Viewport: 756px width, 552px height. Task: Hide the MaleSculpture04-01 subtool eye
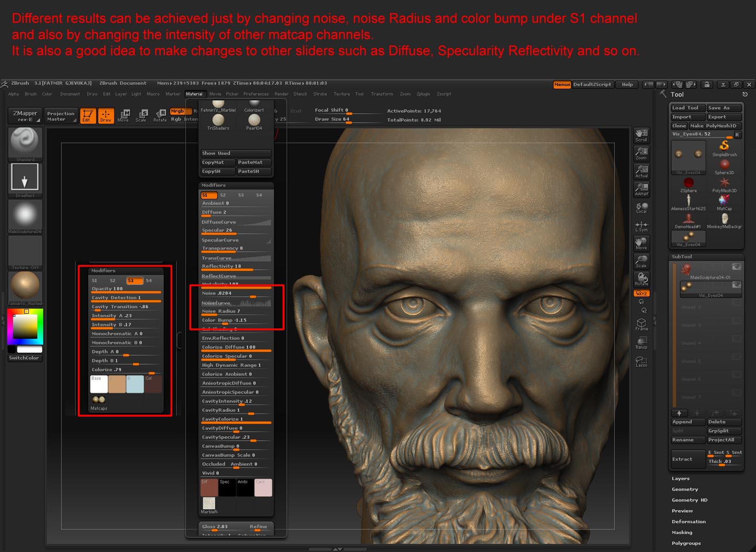click(x=737, y=267)
